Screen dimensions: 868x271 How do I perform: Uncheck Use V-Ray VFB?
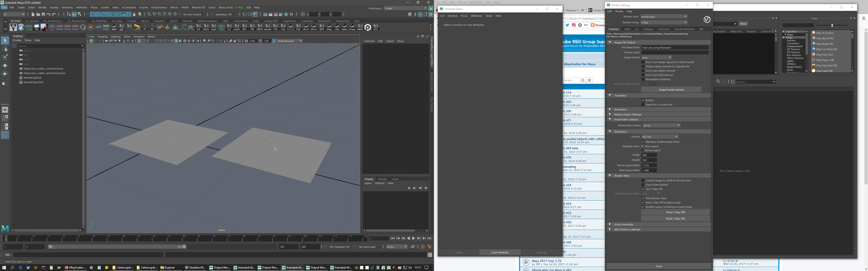[x=643, y=189]
